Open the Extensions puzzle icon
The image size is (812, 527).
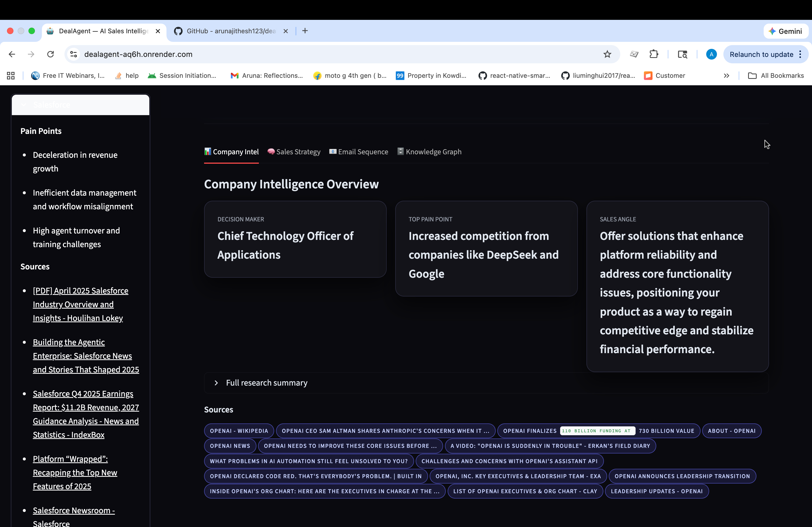[654, 54]
